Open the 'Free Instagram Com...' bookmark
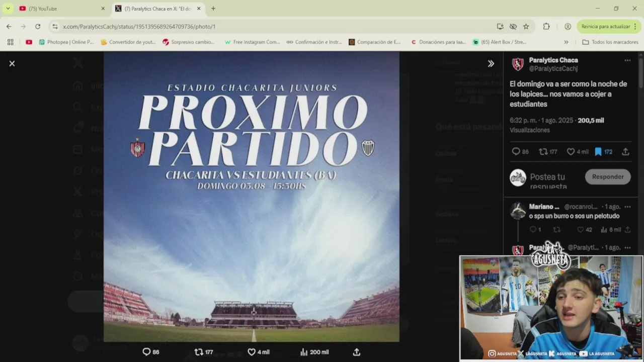 point(252,42)
